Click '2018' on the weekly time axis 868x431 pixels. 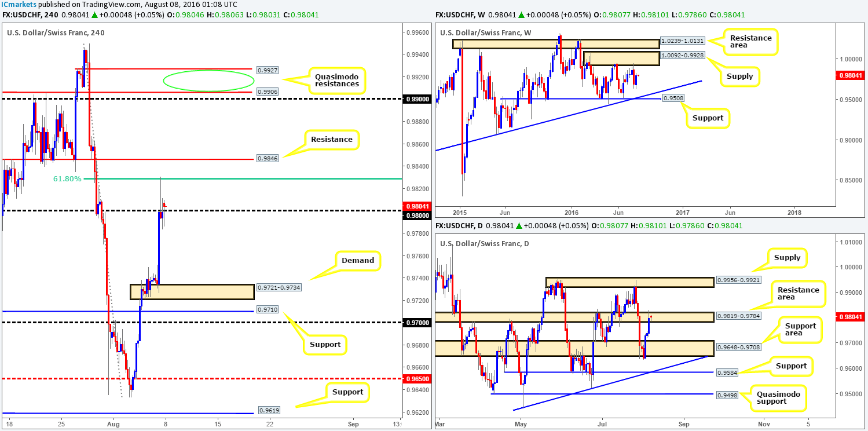tap(794, 211)
